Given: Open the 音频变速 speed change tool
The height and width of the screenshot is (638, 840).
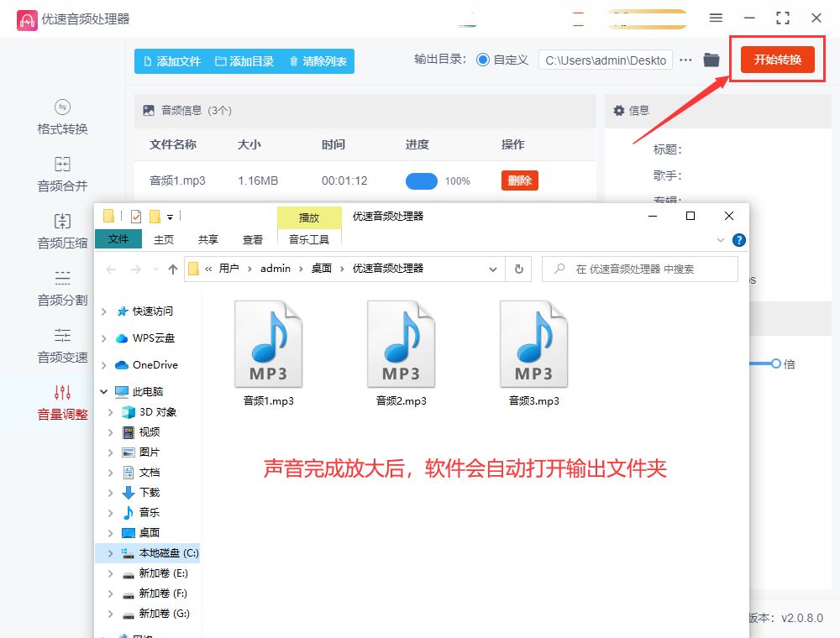Looking at the screenshot, I should point(62,347).
